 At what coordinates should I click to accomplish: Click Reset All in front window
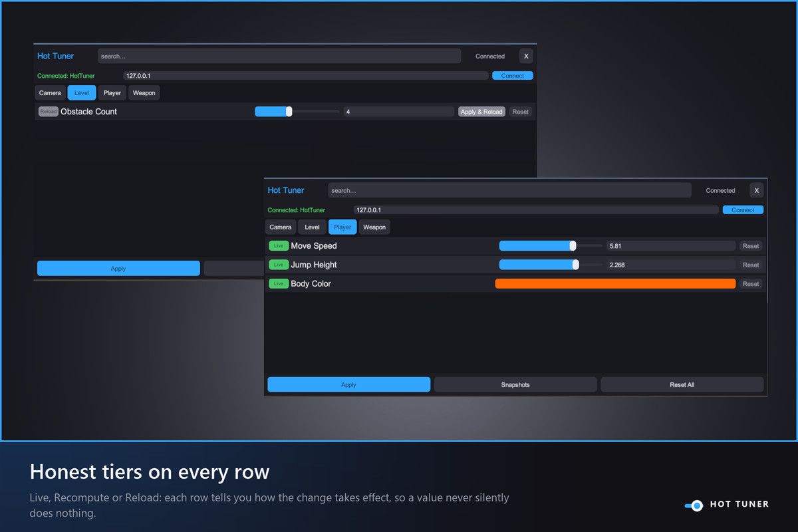click(x=682, y=384)
